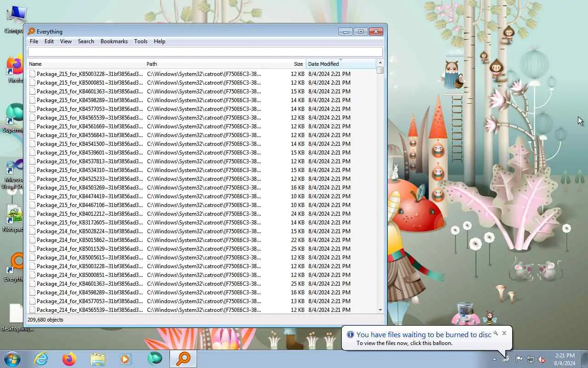Click the date modified of Package_214_for_KB5005615
The width and height of the screenshot is (588, 368).
329,258
